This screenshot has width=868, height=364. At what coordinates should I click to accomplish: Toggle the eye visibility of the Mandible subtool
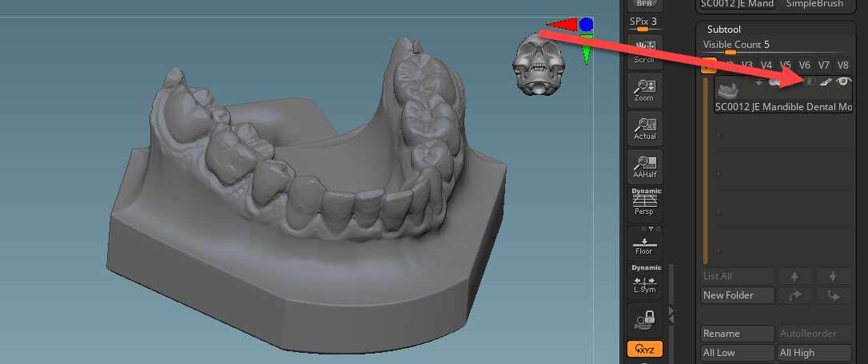pos(843,81)
